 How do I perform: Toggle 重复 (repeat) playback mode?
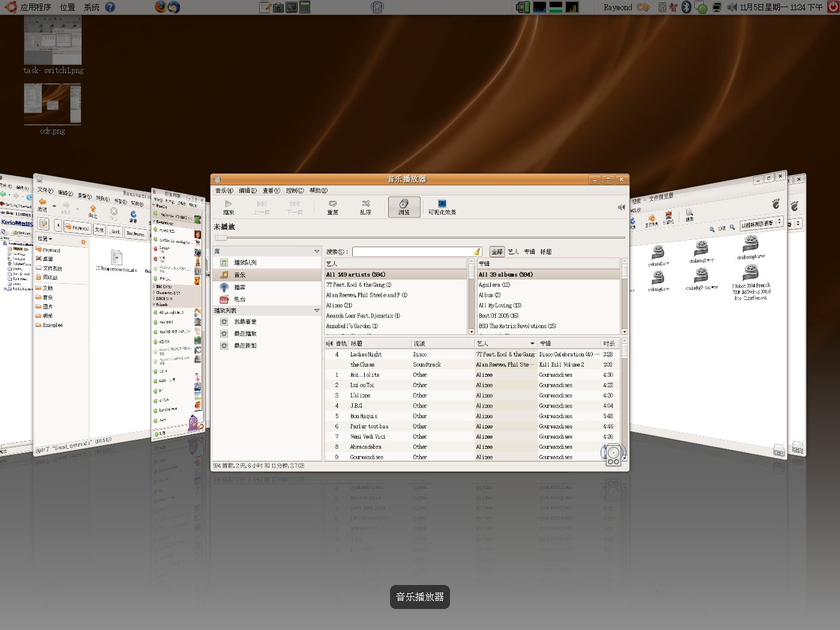coord(333,207)
